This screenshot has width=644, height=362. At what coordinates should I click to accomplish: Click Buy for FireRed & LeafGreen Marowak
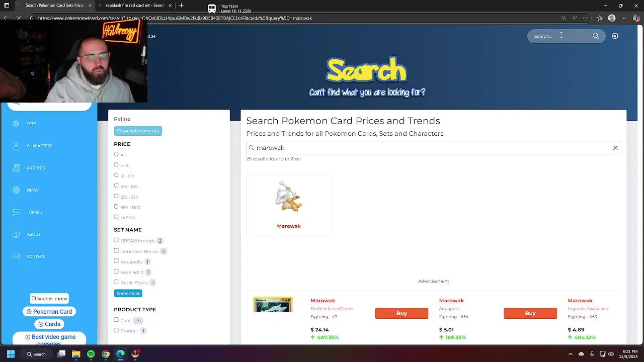pyautogui.click(x=401, y=313)
